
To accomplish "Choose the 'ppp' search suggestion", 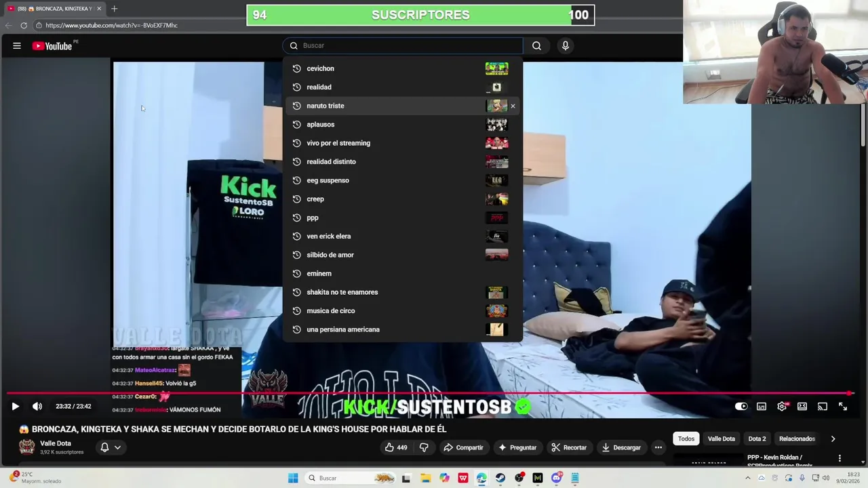I will [x=403, y=218].
